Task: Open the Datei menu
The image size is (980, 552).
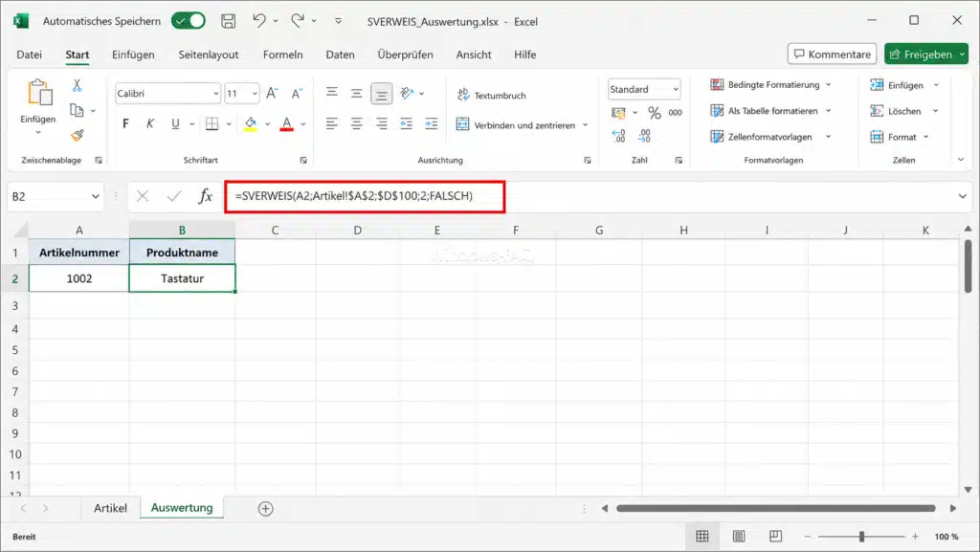Action: click(x=29, y=55)
